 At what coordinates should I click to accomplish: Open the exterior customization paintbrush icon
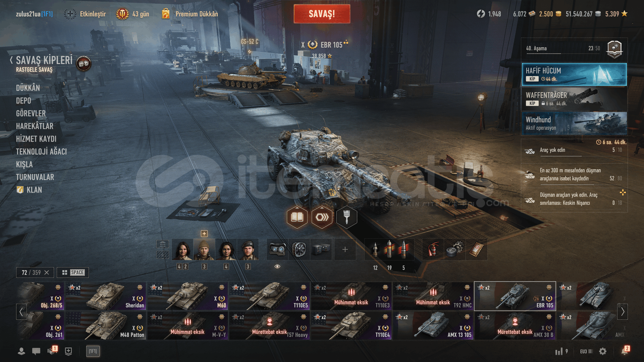coord(346,218)
